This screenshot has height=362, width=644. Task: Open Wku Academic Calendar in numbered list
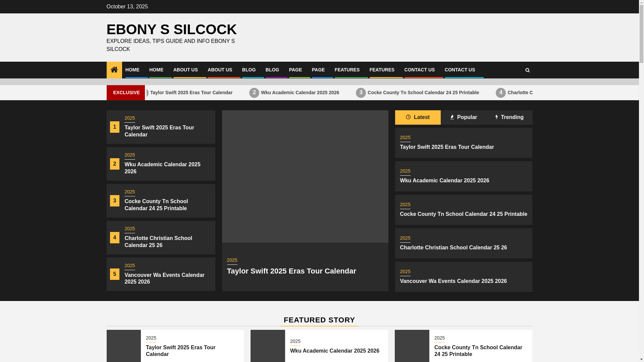click(162, 168)
